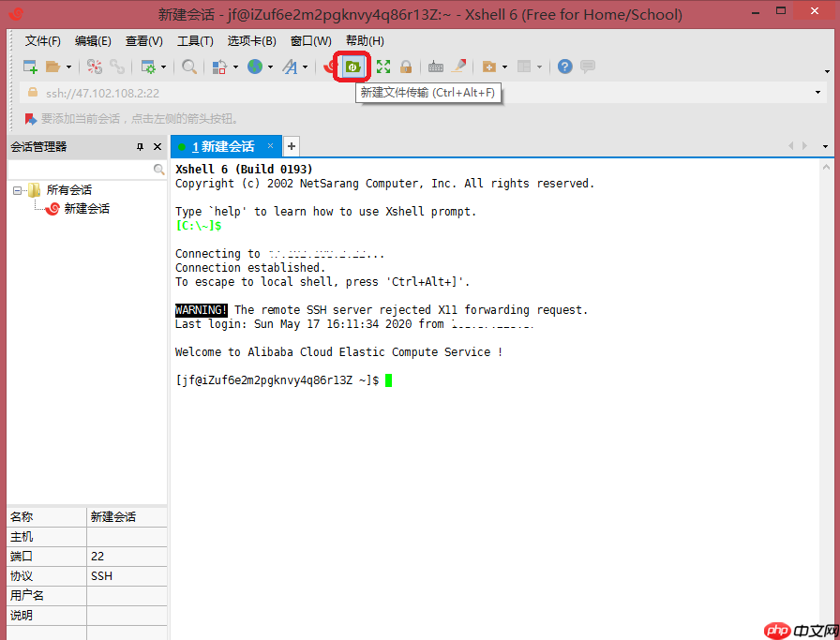
Task: Open the dropdown next to globe Encoding icon
Action: tap(271, 67)
